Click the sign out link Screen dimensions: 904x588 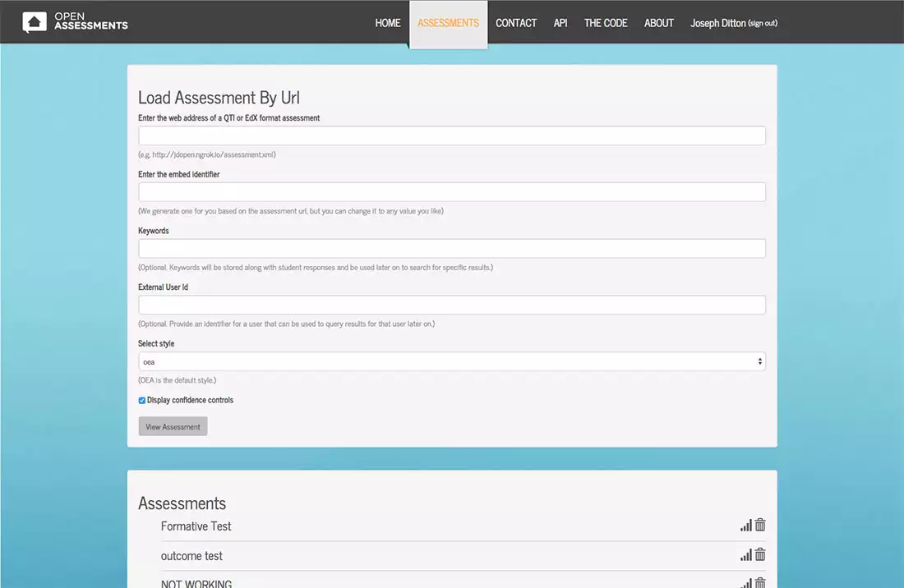pos(762,24)
